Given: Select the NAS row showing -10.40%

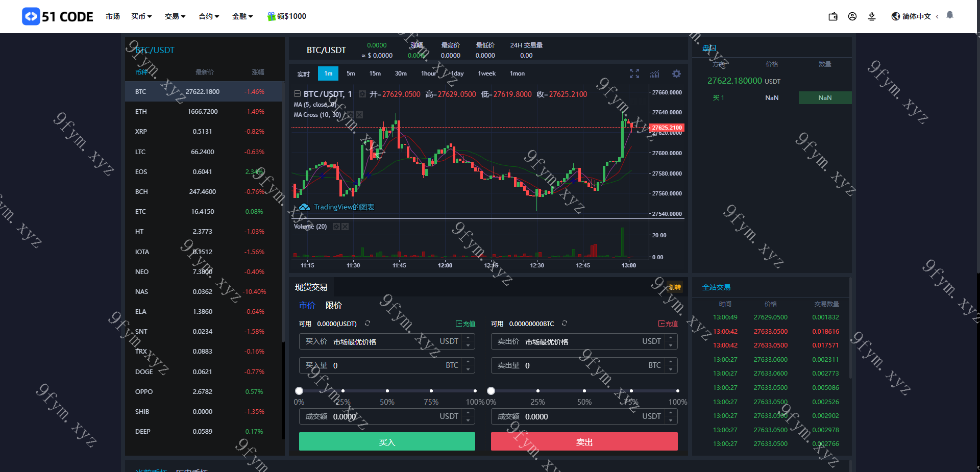Looking at the screenshot, I should click(x=203, y=291).
